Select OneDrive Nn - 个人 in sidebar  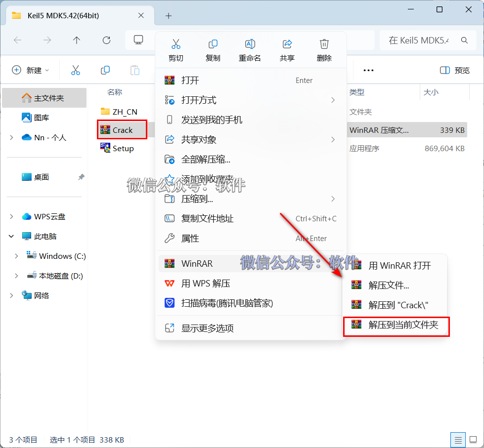pos(44,137)
